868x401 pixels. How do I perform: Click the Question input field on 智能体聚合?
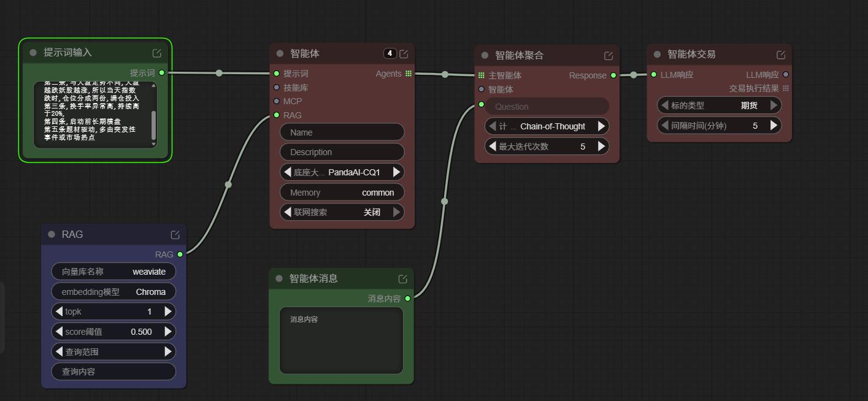click(547, 106)
